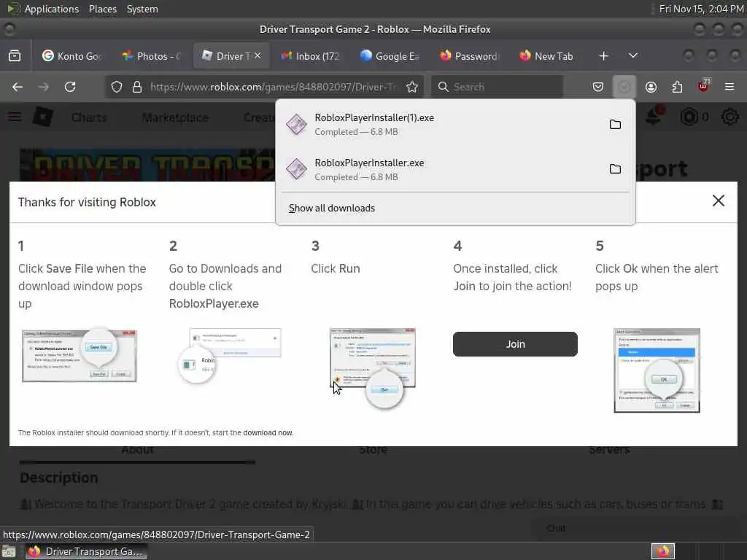The image size is (747, 560).
Task: Select the Store tab
Action: (373, 450)
